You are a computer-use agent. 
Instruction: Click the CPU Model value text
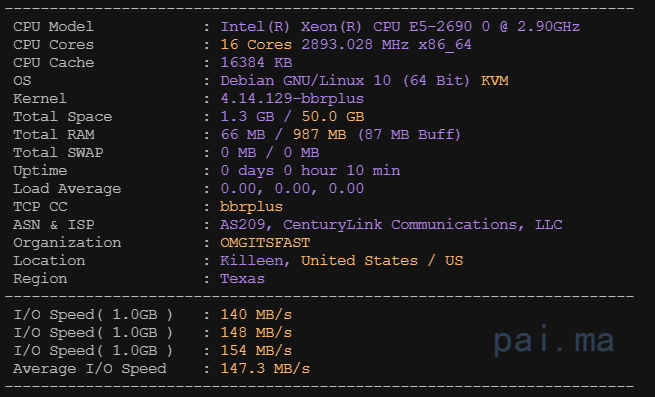click(400, 27)
